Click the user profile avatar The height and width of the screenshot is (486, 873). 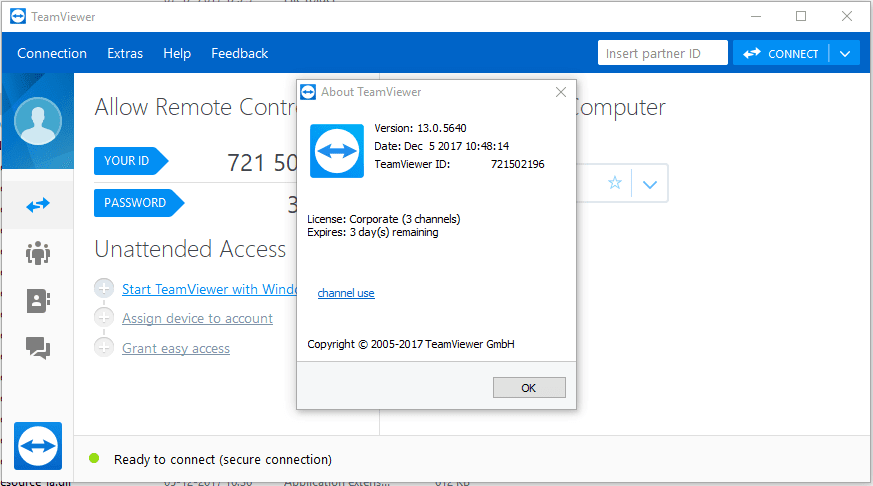[x=38, y=121]
